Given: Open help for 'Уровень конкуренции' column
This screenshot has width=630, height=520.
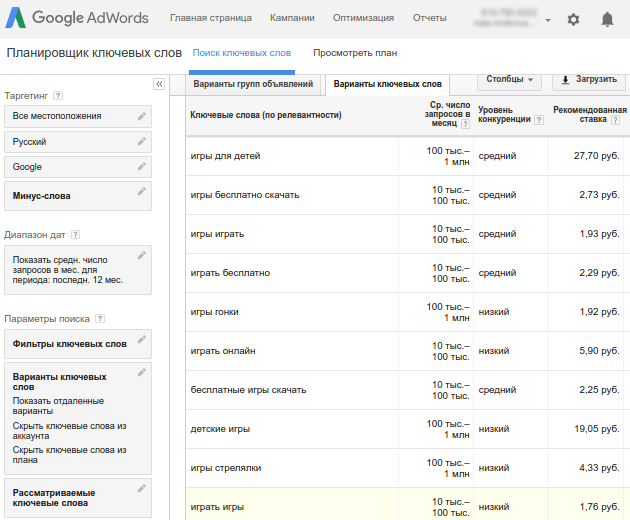Looking at the screenshot, I should [x=539, y=120].
